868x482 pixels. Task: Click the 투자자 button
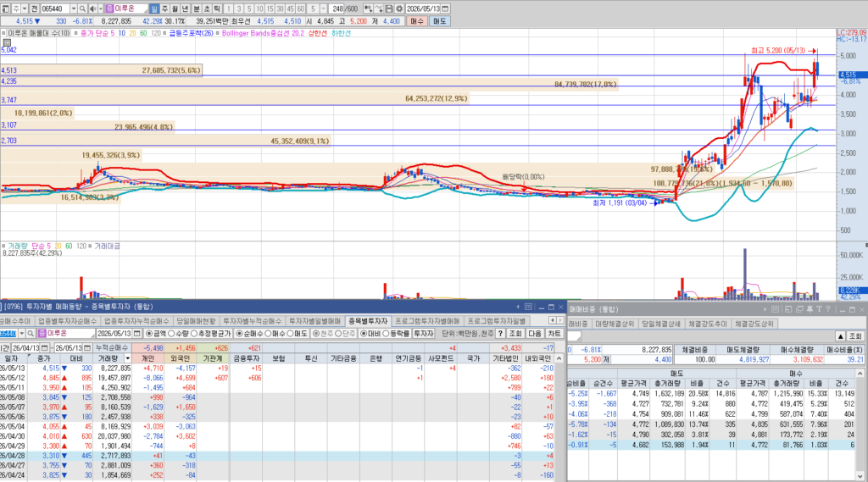[x=424, y=334]
